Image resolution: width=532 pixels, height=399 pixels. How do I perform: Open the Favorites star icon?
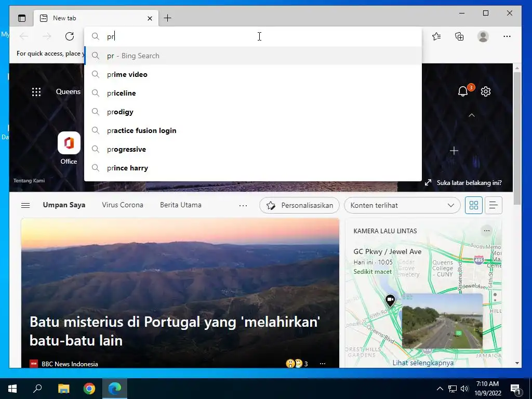pyautogui.click(x=436, y=36)
